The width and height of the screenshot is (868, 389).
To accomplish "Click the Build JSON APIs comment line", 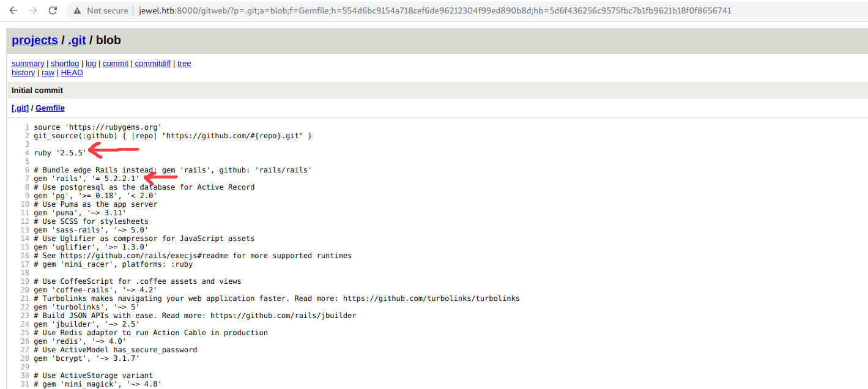I will (195, 316).
